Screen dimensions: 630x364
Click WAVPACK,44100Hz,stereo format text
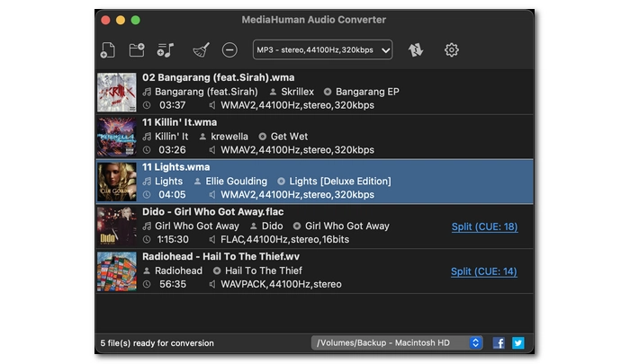[x=281, y=284]
